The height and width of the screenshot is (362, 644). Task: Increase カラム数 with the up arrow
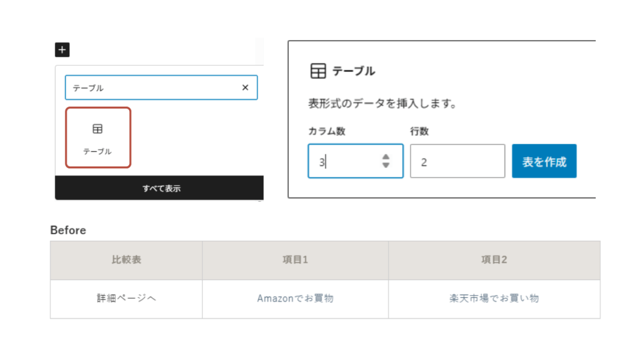point(386,157)
